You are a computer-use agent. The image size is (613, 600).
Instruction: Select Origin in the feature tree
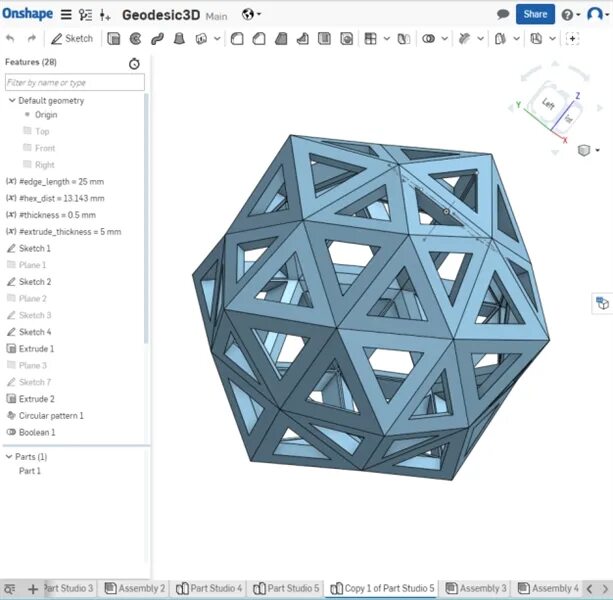(46, 115)
